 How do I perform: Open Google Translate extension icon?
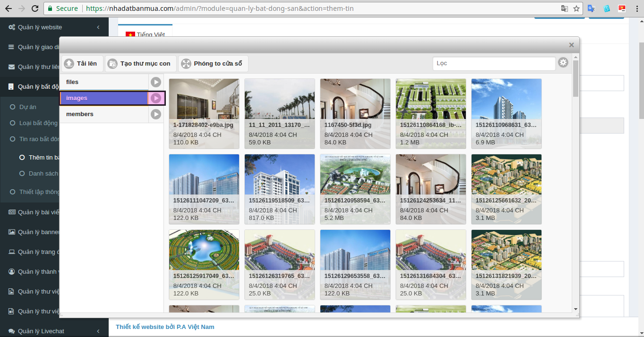(x=592, y=8)
